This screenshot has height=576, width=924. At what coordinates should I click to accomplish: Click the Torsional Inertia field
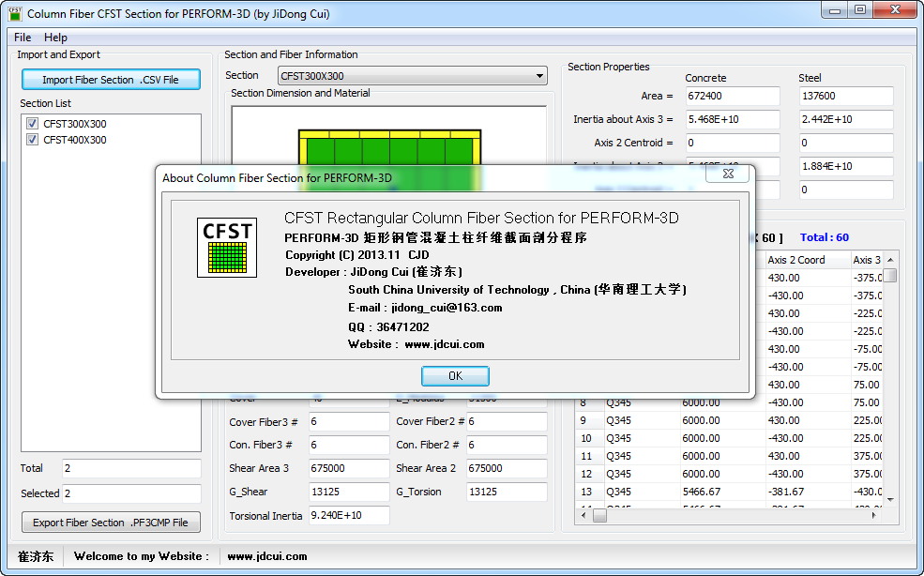(349, 515)
